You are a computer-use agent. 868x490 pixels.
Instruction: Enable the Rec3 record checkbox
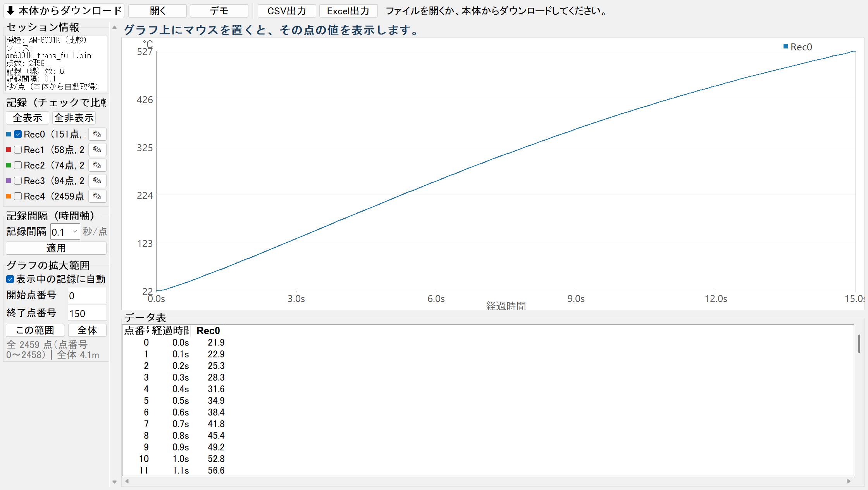(x=18, y=181)
